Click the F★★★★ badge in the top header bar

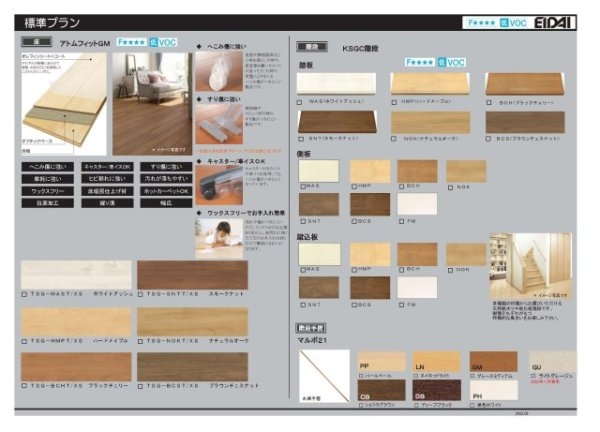[481, 23]
